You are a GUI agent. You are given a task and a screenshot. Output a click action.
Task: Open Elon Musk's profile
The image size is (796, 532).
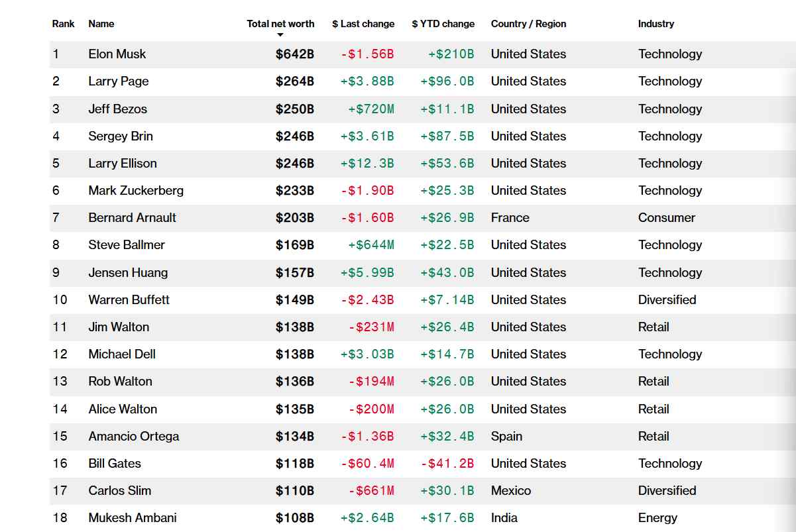pos(117,54)
